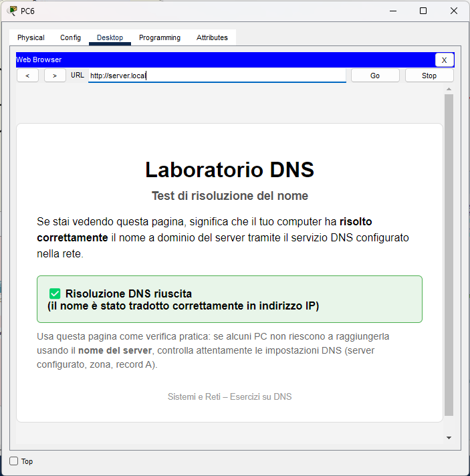Go back with the < button
The image size is (470, 476).
click(x=27, y=76)
